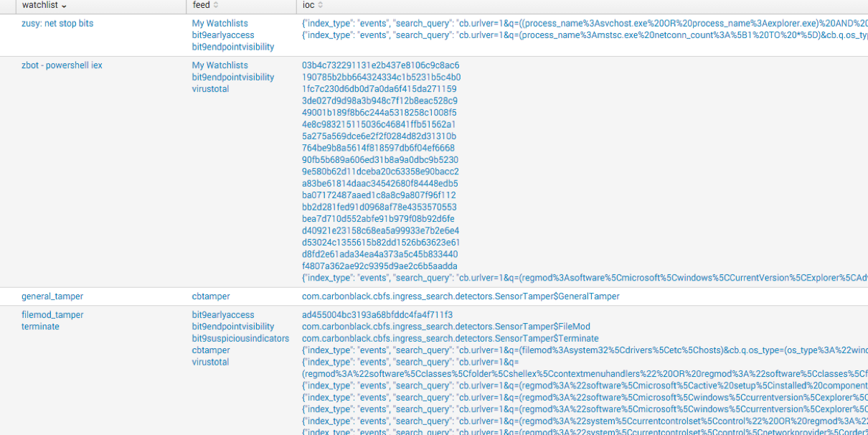The height and width of the screenshot is (435, 868).
Task: Click the SensorTamper$GeneralTamper ioc value
Action: pos(461,296)
